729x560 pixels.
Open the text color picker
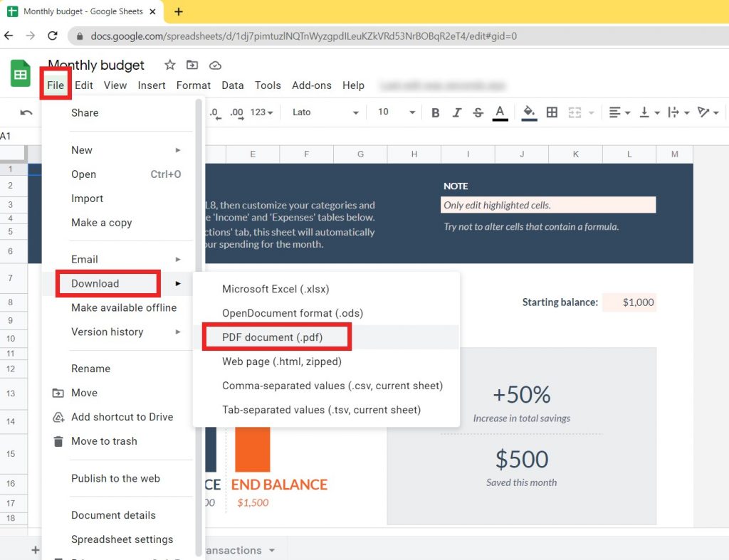[x=500, y=113]
